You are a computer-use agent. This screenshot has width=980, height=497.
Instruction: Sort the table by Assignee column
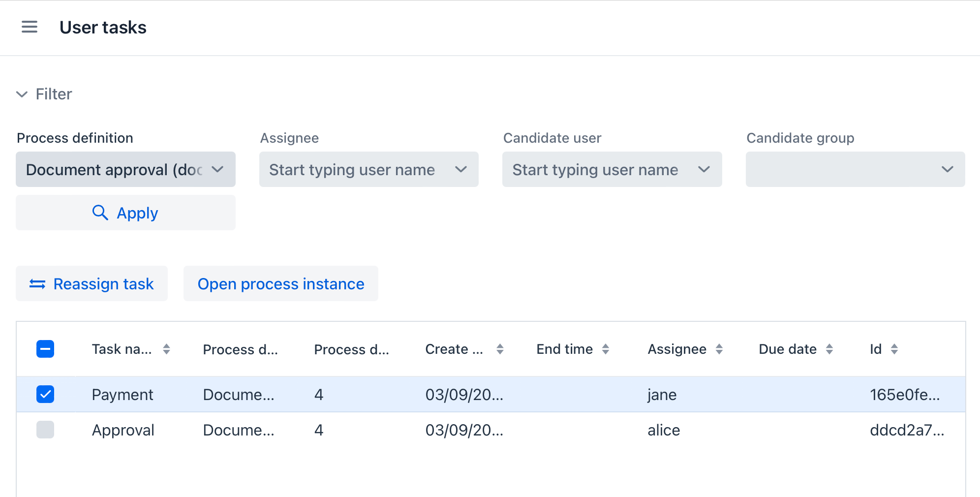click(719, 349)
